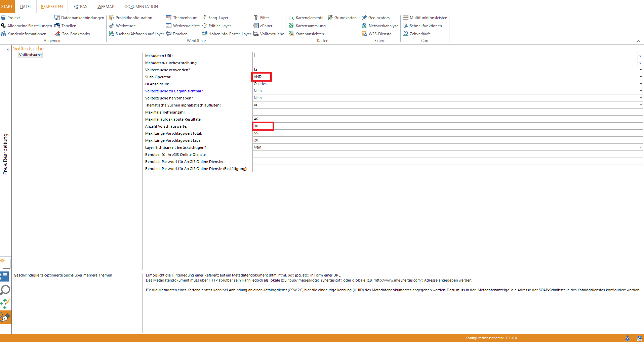The height and width of the screenshot is (342, 644).
Task: Open the 'Volltextsuche verwenden?' dropdown
Action: [640, 70]
